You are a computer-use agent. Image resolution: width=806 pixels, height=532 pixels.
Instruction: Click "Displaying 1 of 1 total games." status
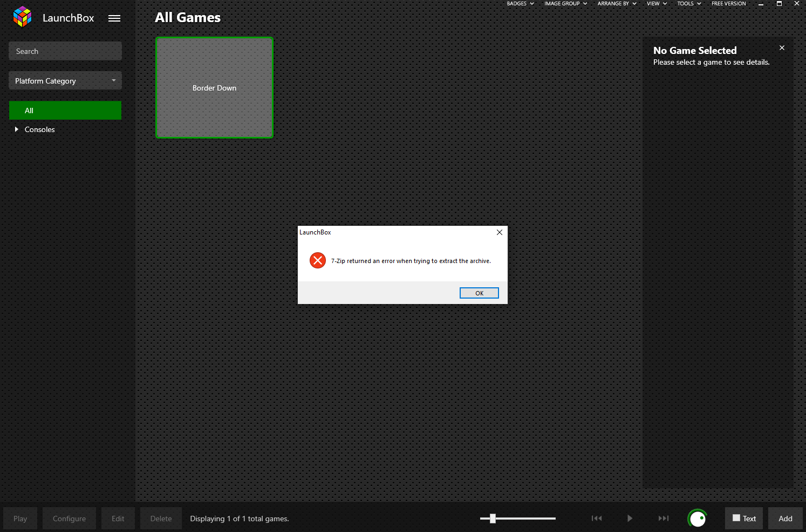(240, 519)
